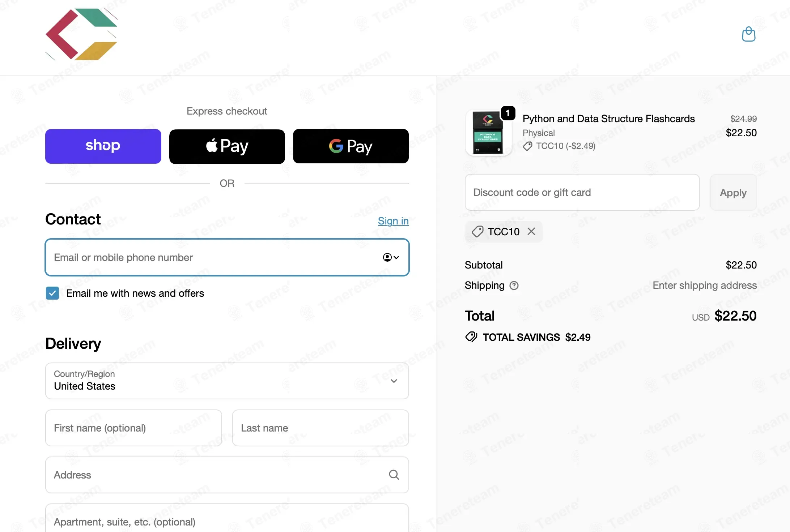Image resolution: width=790 pixels, height=532 pixels.
Task: Click the Total Savings tag icon
Action: (471, 337)
